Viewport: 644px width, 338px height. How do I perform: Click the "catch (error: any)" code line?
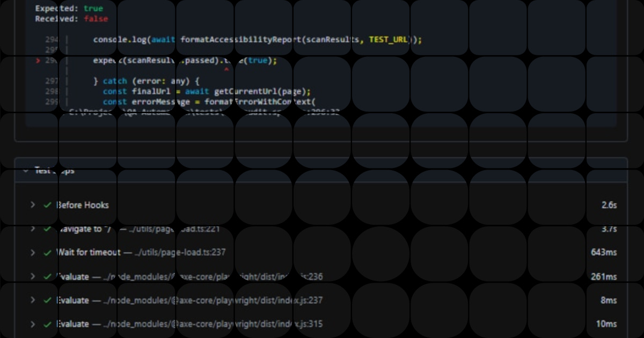tap(146, 81)
